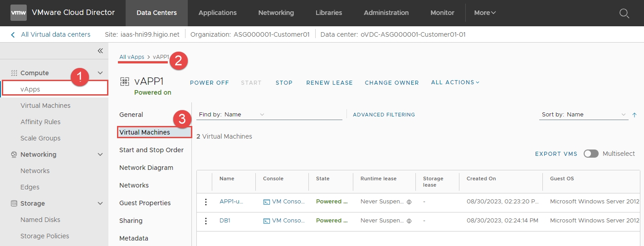Open the three-dot menu for APP1 VM
644x246 pixels.
tap(206, 202)
